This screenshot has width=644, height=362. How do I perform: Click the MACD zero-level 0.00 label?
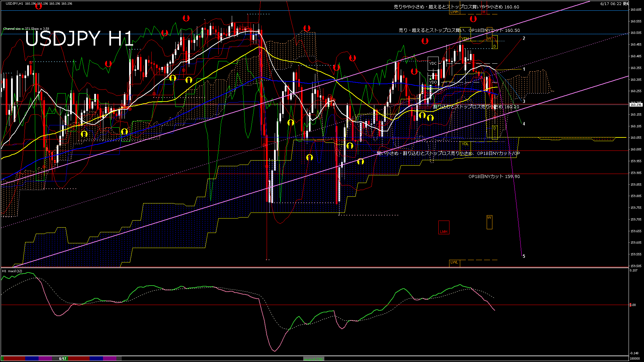[633, 305]
